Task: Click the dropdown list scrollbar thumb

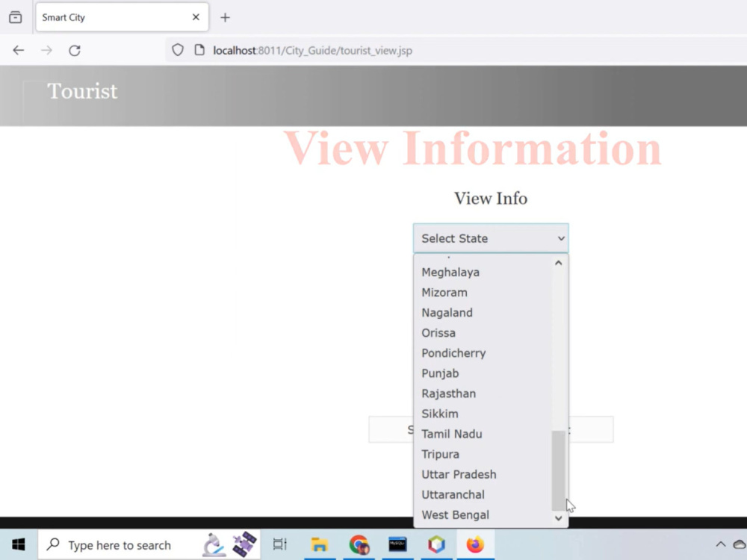Action: pyautogui.click(x=558, y=470)
